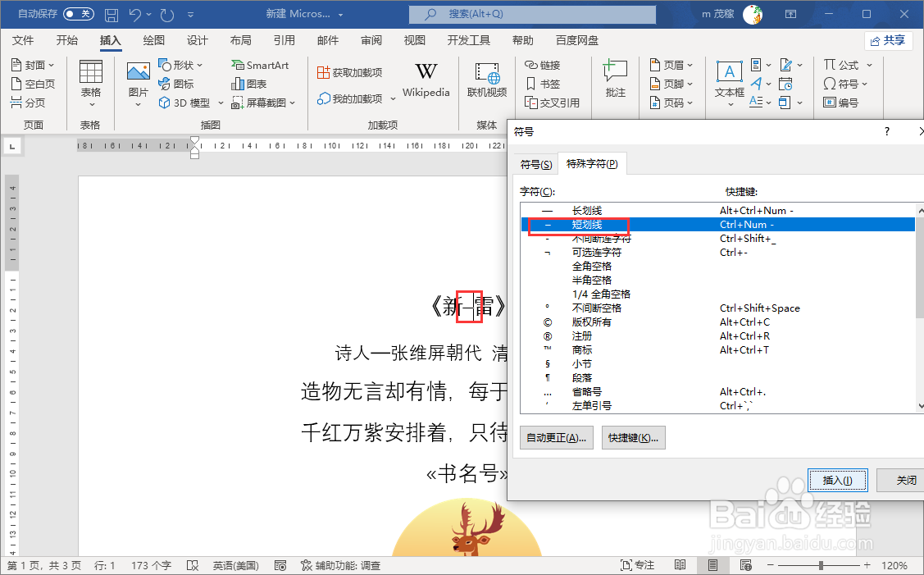Click the dialog help question mark
Viewport: 924px width, 575px height.
(x=887, y=131)
